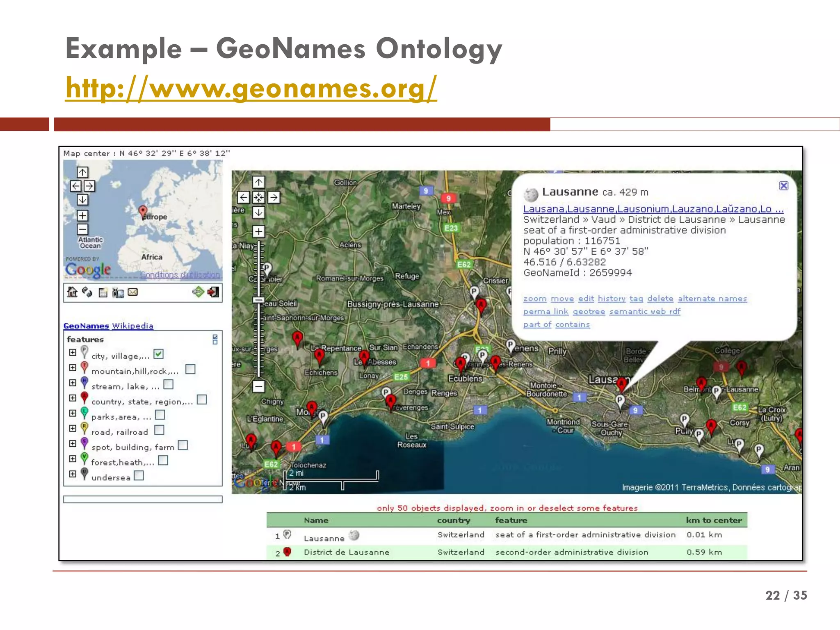Screen dimensions: 840x630
Task: Pan the satellite map up
Action: [258, 182]
